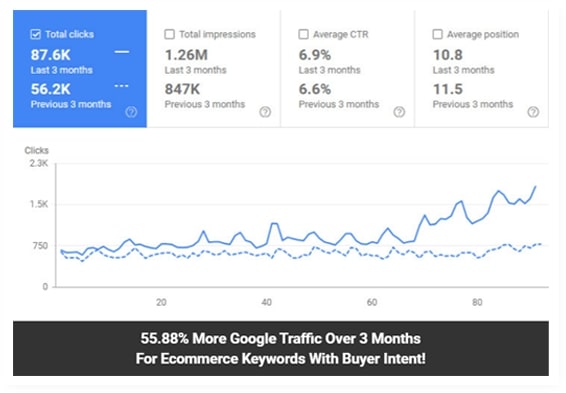Click the 847K previous 3 months value
This screenshot has width=566, height=393.
pos(182,89)
